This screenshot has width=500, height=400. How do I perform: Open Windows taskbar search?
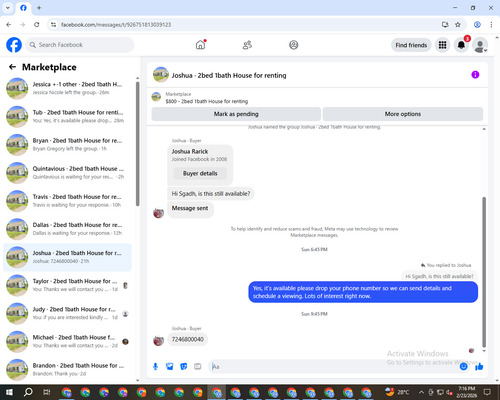pos(28,392)
